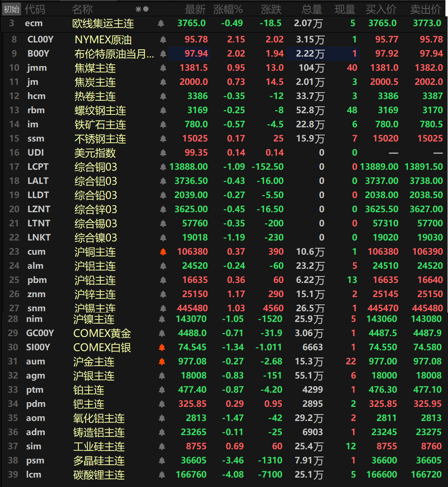Select the COMEX黄金 name cell

click(x=102, y=334)
